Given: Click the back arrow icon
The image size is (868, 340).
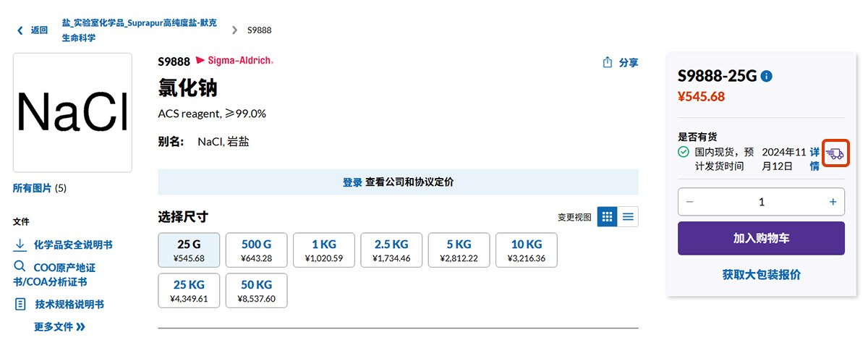Looking at the screenshot, I should [20, 30].
